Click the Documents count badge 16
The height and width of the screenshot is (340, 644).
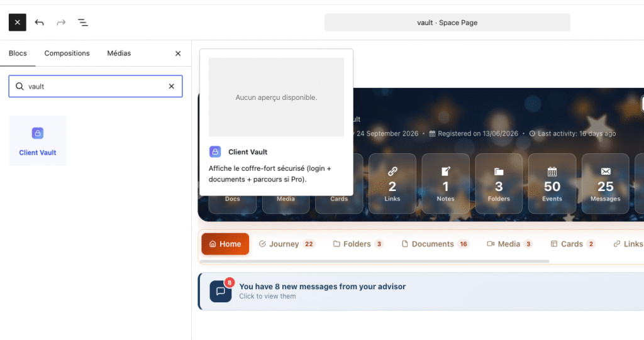click(x=464, y=244)
